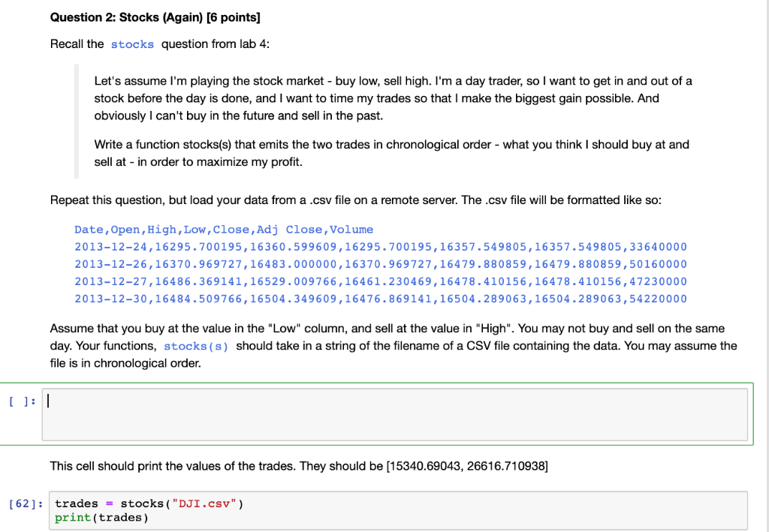The image size is (769, 532).
Task: Select the "DJI.csv" string literal in the code
Action: coord(207,503)
